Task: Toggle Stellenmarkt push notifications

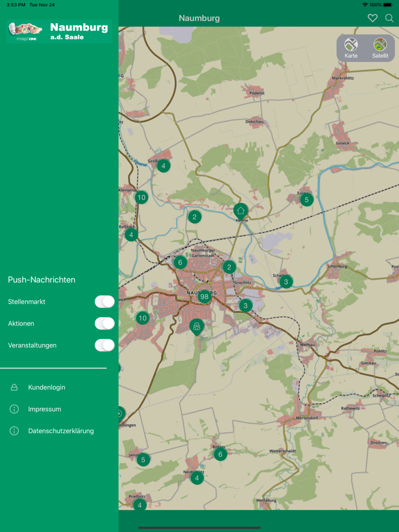Action: point(104,302)
